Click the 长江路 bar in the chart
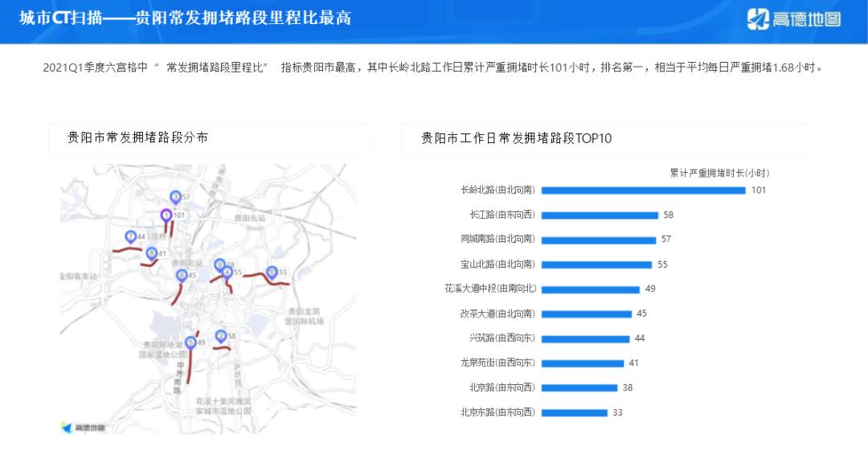 (x=600, y=215)
